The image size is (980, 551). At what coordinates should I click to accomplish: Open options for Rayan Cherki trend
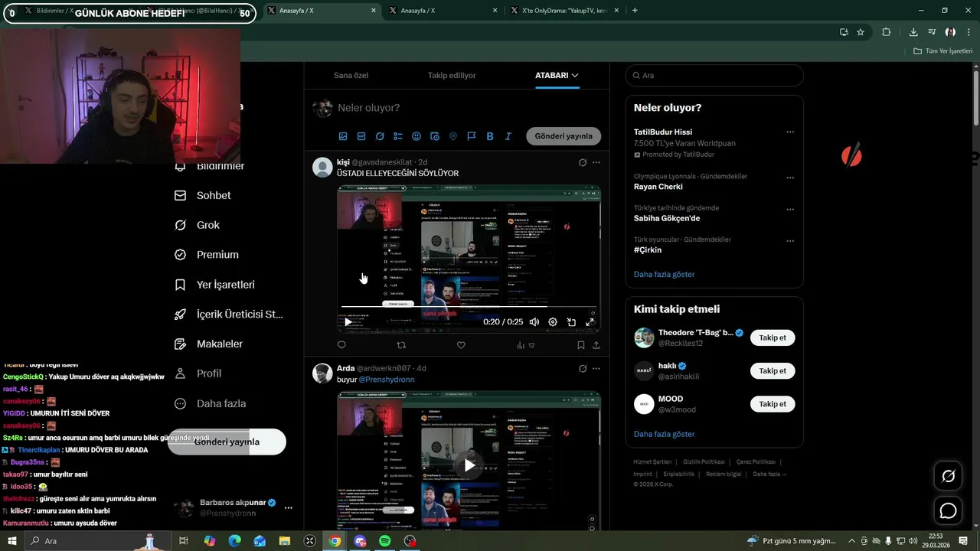[x=790, y=178]
